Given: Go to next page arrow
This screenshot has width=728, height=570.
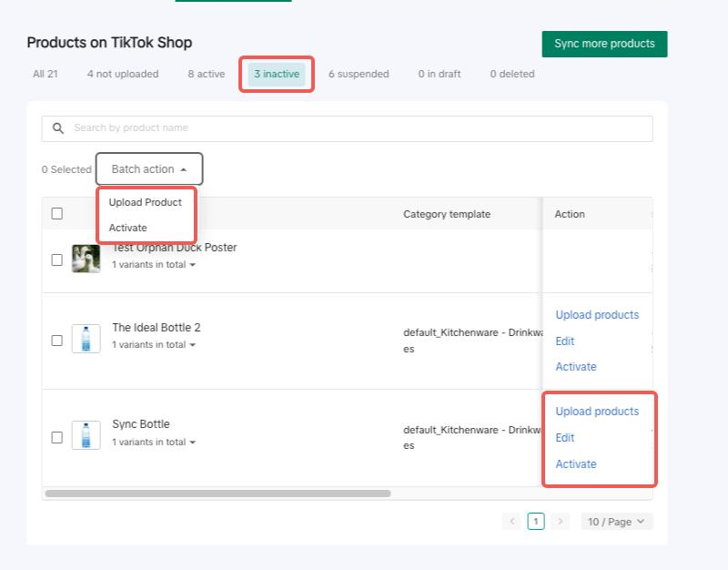Looking at the screenshot, I should point(561,522).
